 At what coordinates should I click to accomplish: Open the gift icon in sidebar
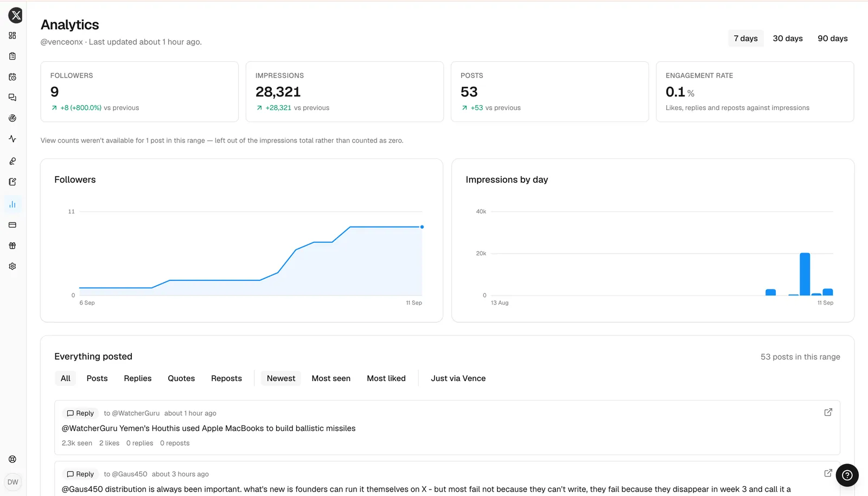(x=12, y=246)
